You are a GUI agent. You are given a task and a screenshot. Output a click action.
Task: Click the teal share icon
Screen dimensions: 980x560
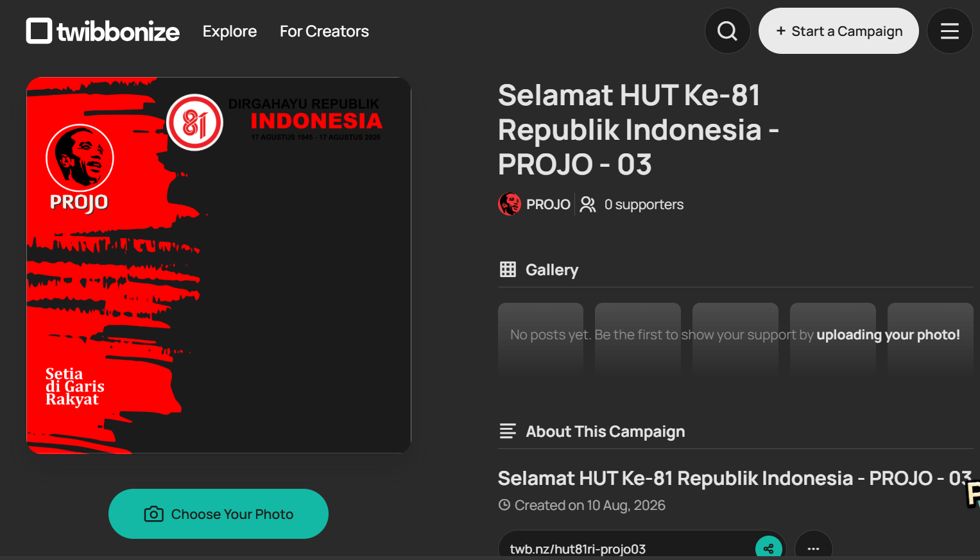point(768,548)
